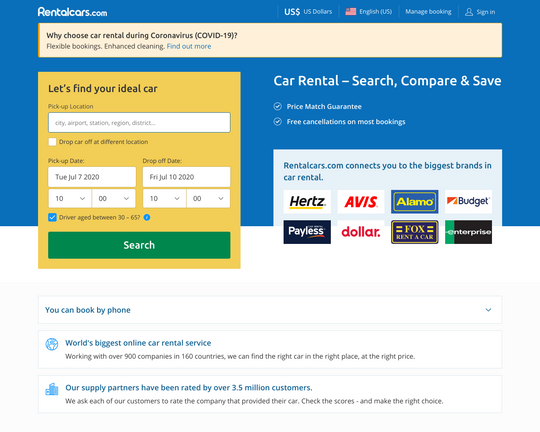Image resolution: width=540 pixels, height=432 pixels.
Task: Click the Payless brand logo
Action: click(307, 232)
